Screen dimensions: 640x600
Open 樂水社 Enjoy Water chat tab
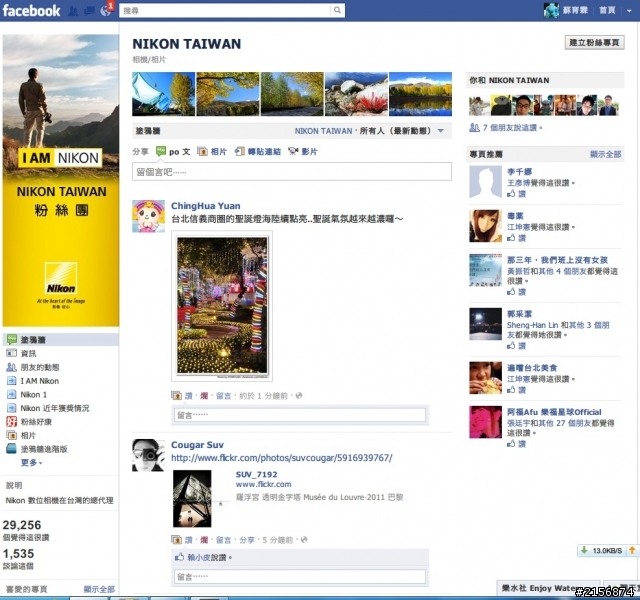pos(548,588)
